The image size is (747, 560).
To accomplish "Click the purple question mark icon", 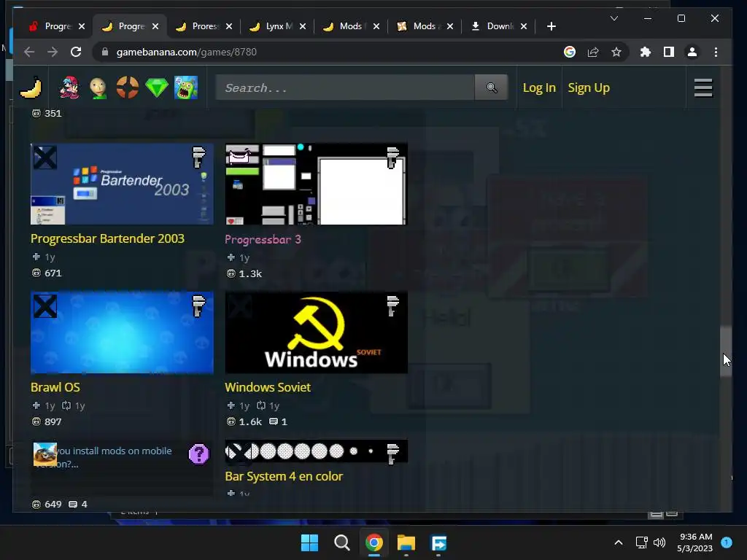I will [198, 454].
